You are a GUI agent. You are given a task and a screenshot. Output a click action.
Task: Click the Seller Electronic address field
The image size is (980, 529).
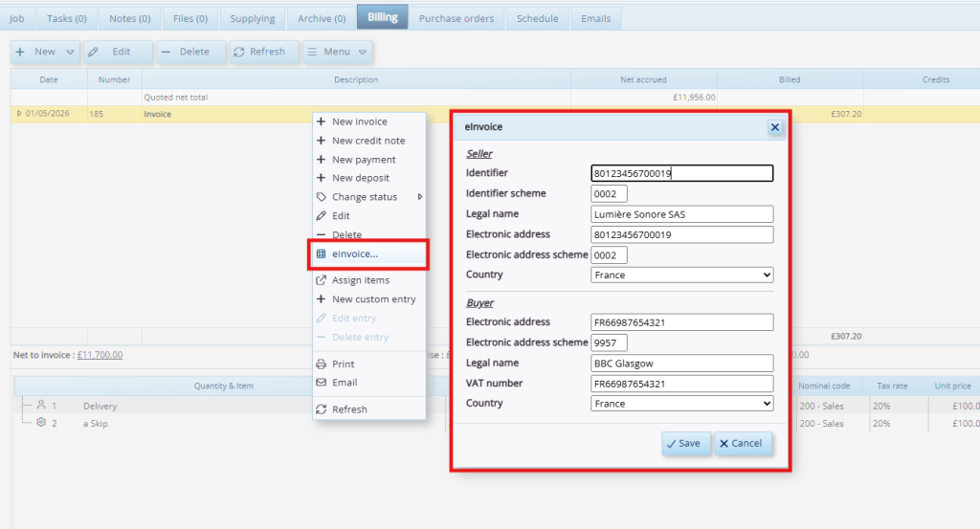681,234
